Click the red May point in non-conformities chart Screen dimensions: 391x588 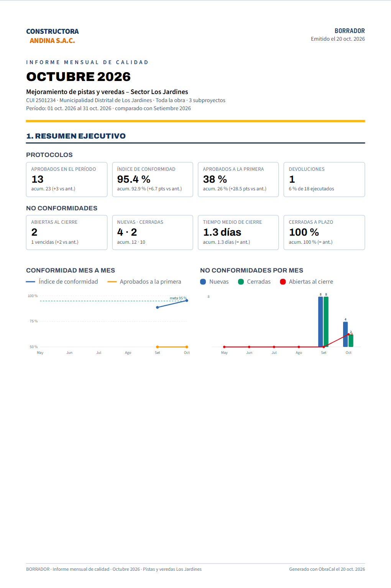click(x=224, y=347)
